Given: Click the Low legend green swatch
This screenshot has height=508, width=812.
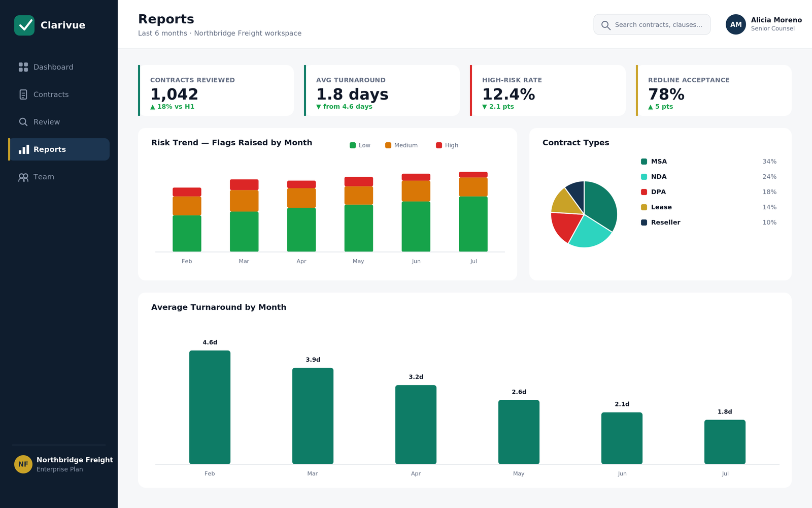Looking at the screenshot, I should click(x=353, y=145).
